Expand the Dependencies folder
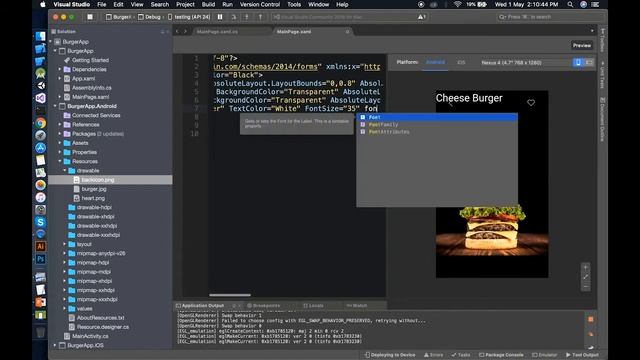 (60, 69)
